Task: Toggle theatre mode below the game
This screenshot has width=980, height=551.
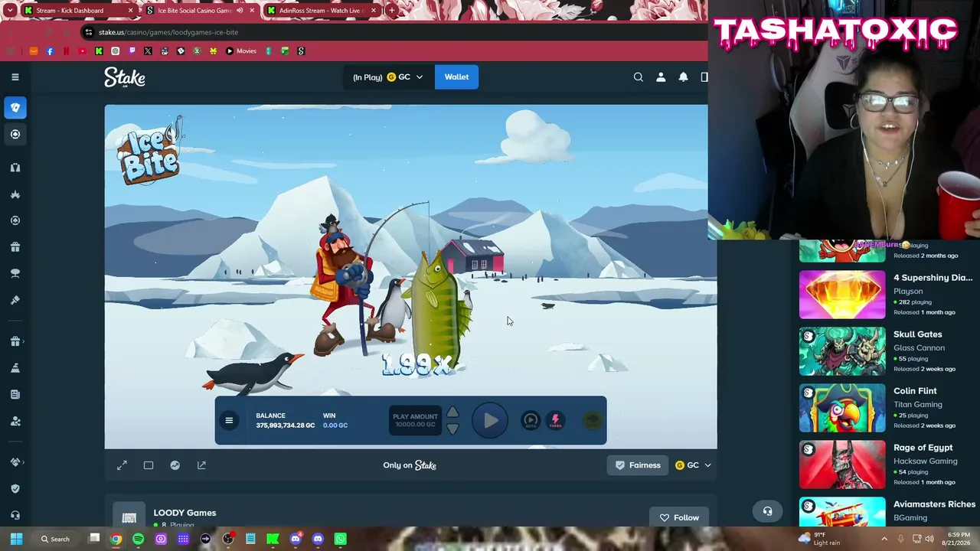Action: (149, 465)
